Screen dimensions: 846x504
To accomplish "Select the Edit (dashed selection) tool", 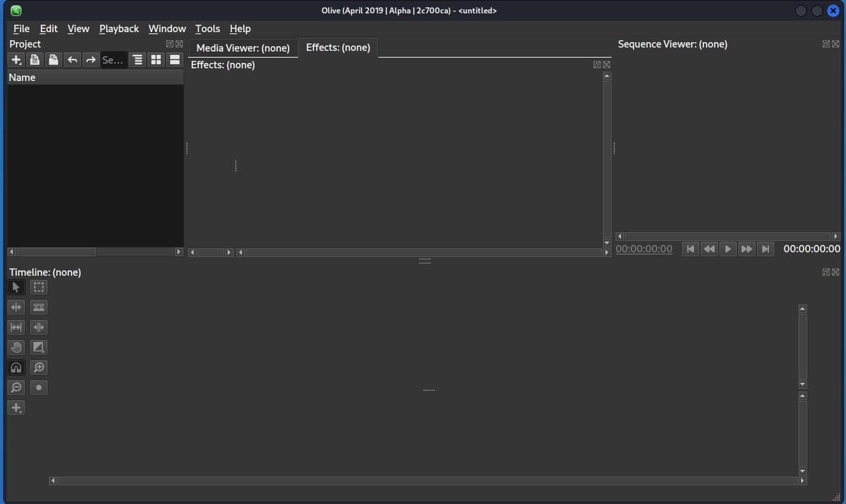I will click(39, 287).
